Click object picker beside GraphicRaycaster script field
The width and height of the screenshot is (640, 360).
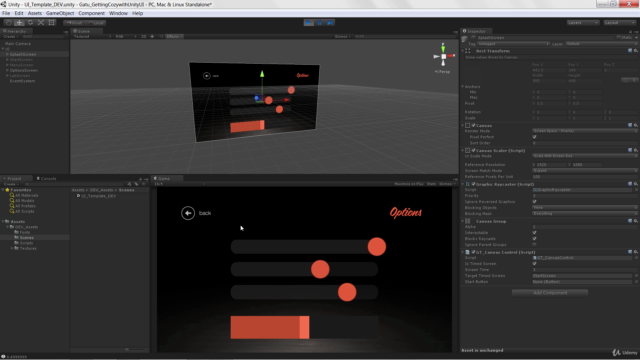(x=636, y=190)
